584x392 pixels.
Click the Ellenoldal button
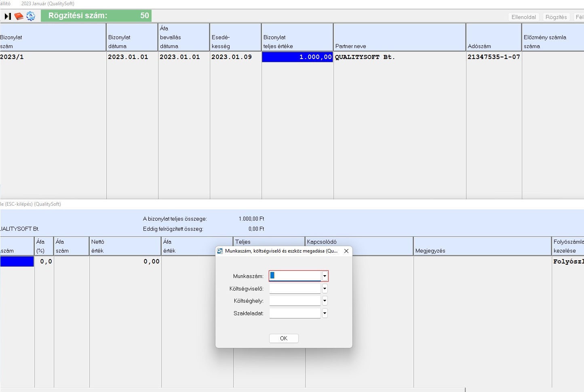coord(523,17)
